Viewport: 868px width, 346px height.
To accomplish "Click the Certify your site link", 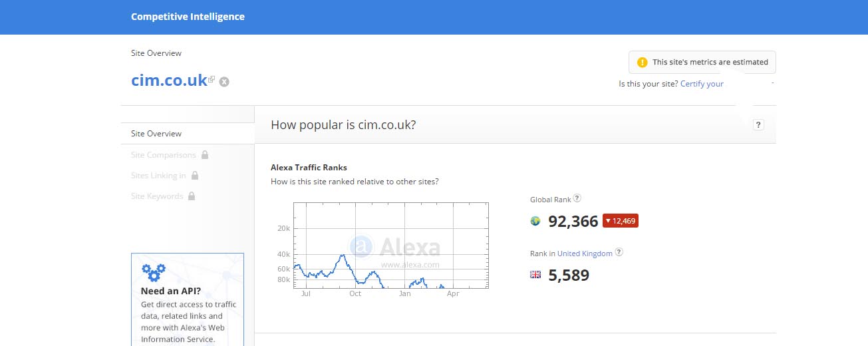I will point(702,84).
